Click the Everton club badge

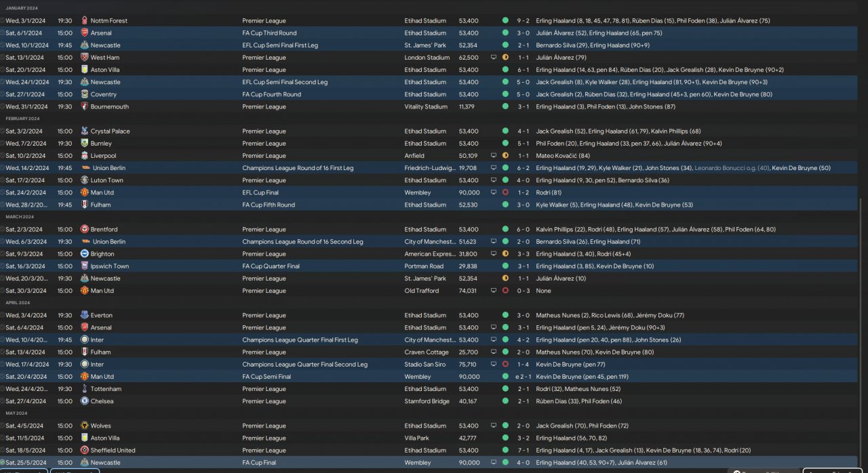84,315
